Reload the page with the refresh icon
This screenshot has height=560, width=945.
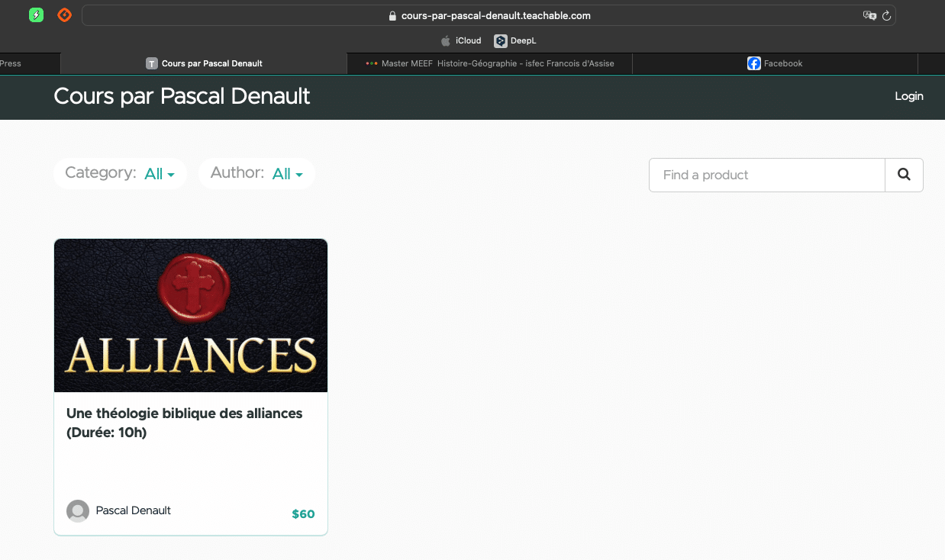point(887,15)
